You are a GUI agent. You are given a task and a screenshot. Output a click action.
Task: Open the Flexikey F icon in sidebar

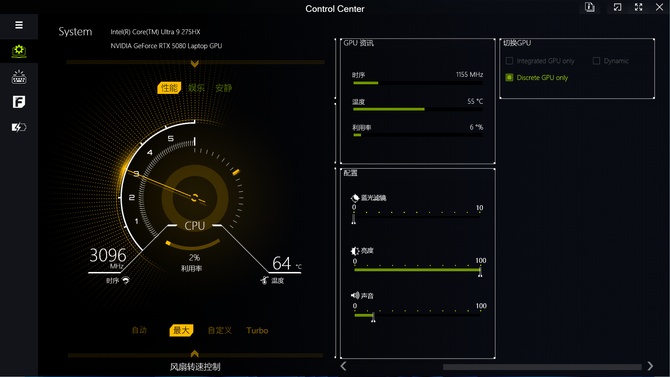(x=19, y=102)
